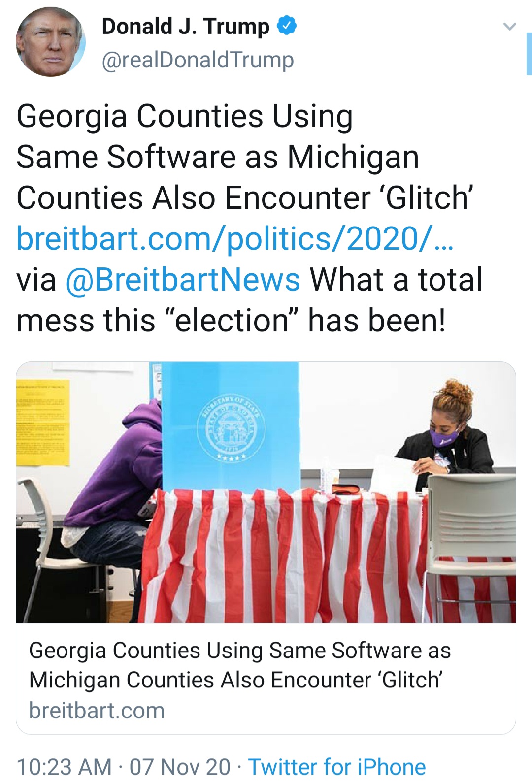Click the yellow notice on the wall
Image resolution: width=532 pixels, height=782 pixels.
click(42, 423)
